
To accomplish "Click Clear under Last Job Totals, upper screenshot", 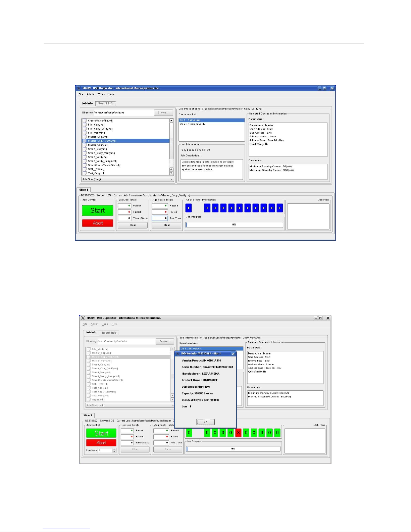I will [x=133, y=225].
